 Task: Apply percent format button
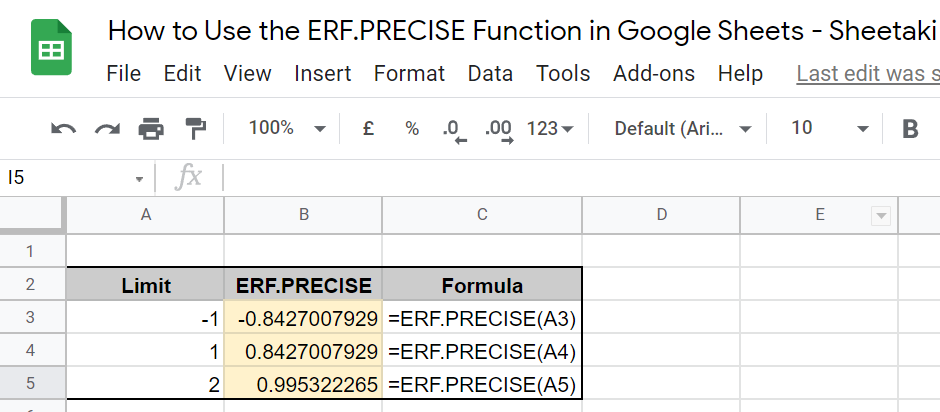411,129
